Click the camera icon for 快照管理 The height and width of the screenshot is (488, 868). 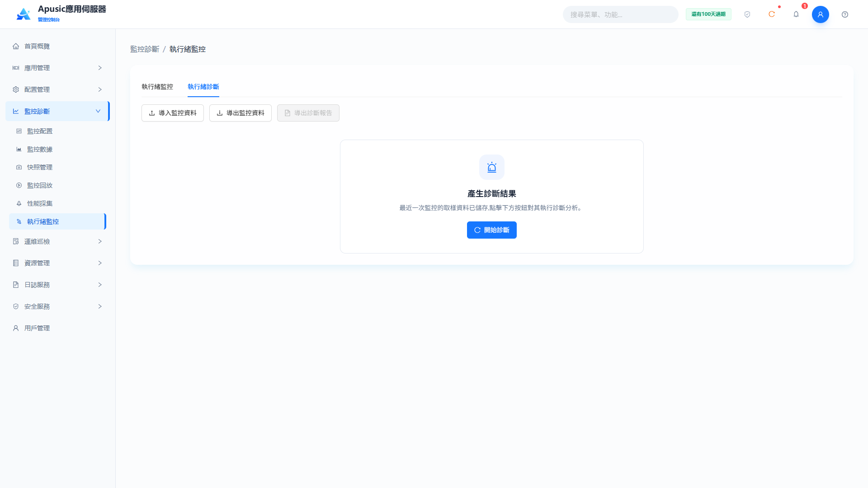19,167
